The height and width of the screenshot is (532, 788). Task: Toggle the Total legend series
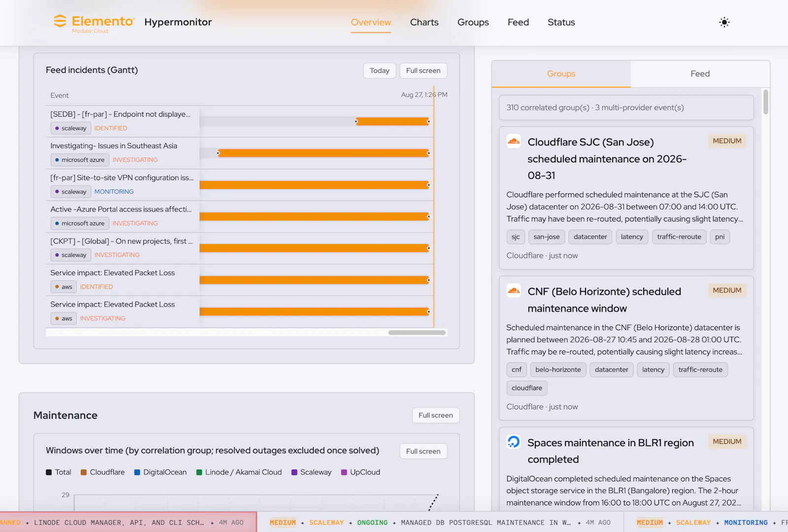[x=58, y=472]
